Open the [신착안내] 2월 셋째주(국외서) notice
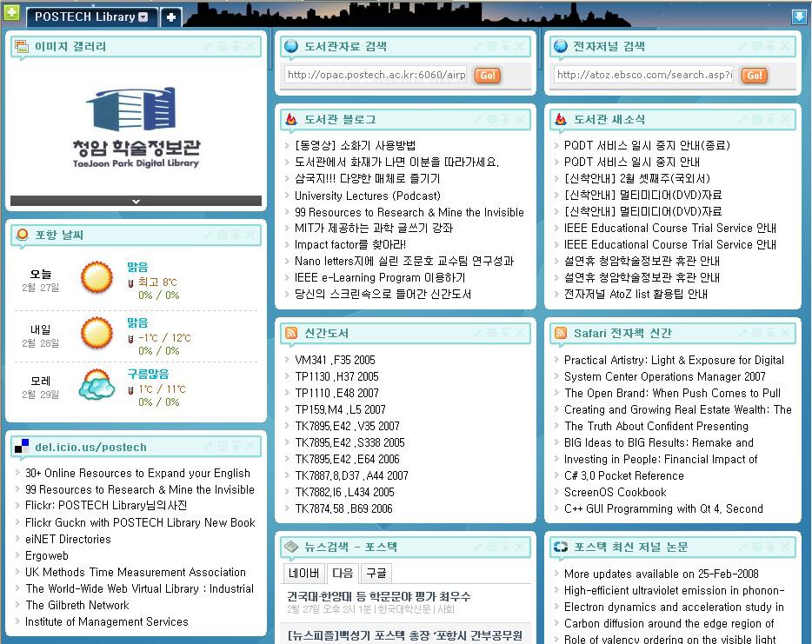 click(637, 179)
